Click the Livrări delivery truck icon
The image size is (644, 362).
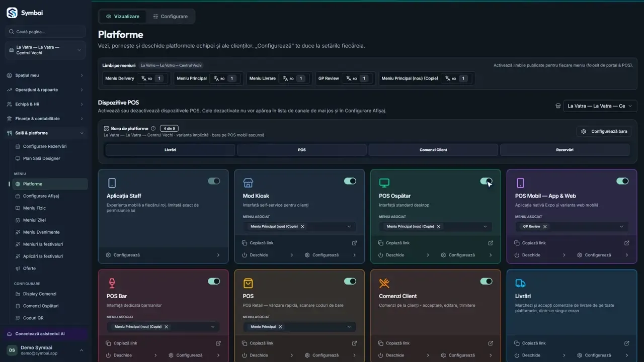[520, 283]
